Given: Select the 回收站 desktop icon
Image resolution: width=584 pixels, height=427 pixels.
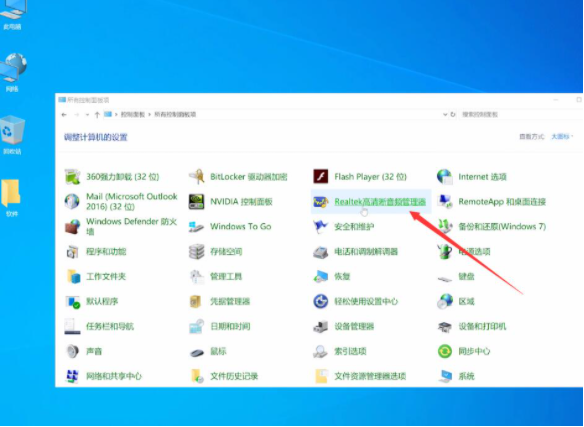Looking at the screenshot, I should point(12,135).
